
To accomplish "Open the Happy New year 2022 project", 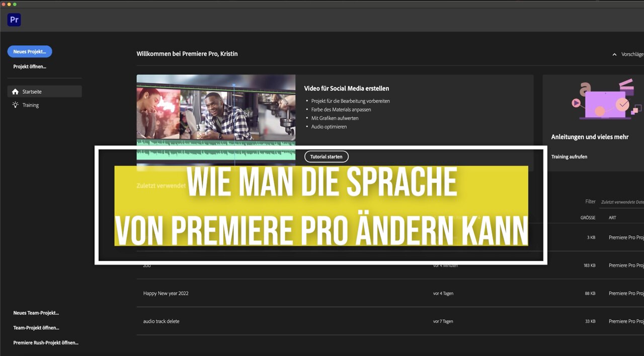I will click(x=166, y=293).
